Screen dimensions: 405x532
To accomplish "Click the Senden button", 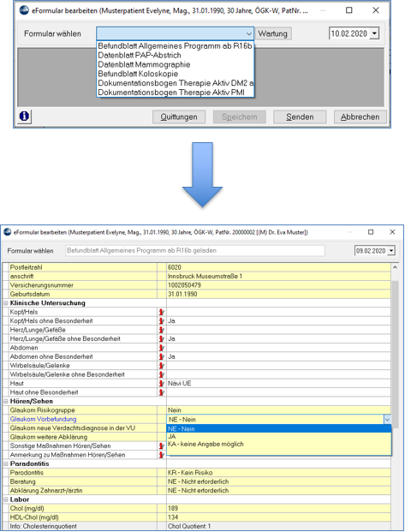I will (x=300, y=117).
